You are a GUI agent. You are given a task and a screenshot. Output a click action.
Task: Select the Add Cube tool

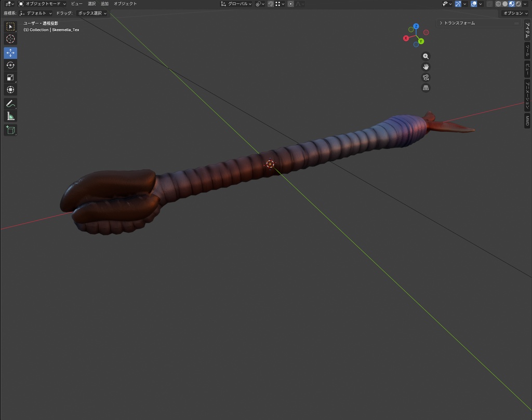tap(10, 130)
